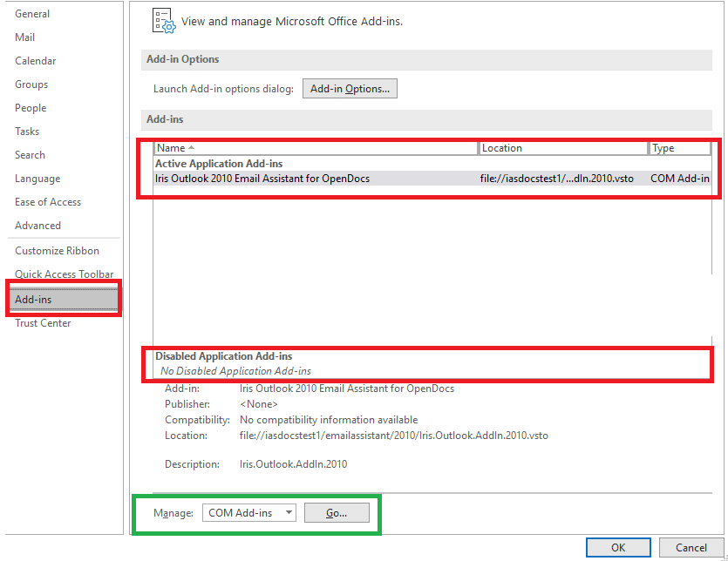Select the Quick Access Toolbar section
The image size is (728, 561).
pos(62,274)
